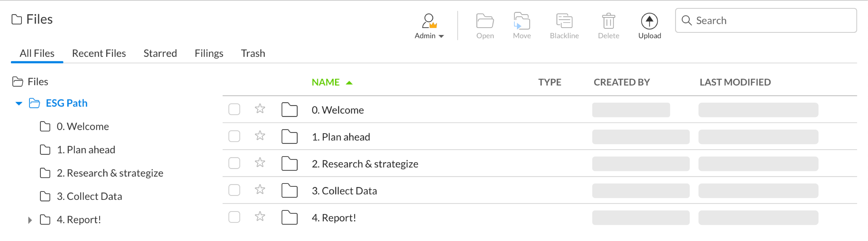The height and width of the screenshot is (241, 868).
Task: Star the 0. Welcome folder row
Action: [x=260, y=109]
